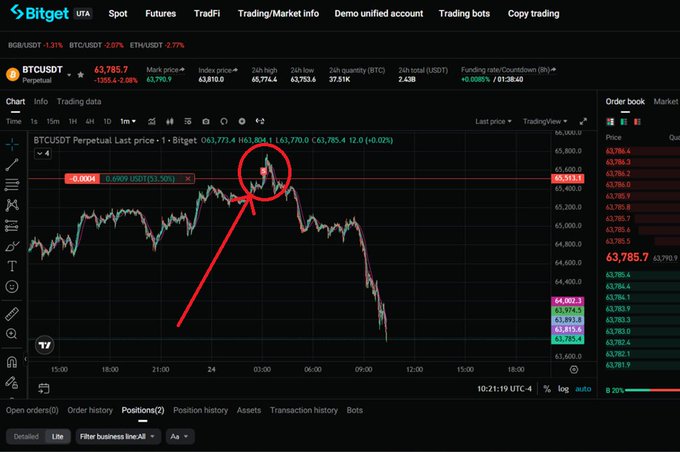Open Demo unified account link
This screenshot has height=452, width=680.
click(379, 13)
